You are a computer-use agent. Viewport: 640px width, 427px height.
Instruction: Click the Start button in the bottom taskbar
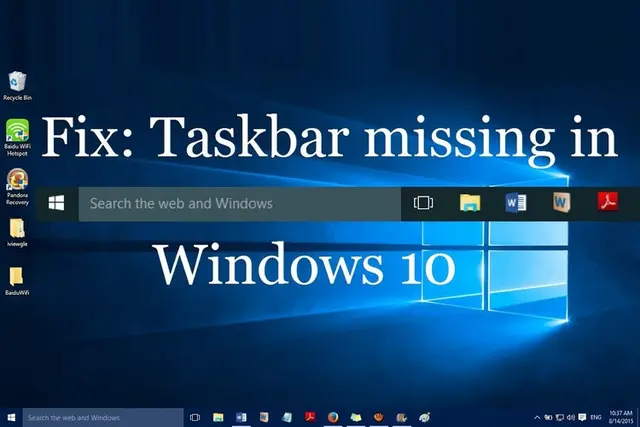[11, 417]
